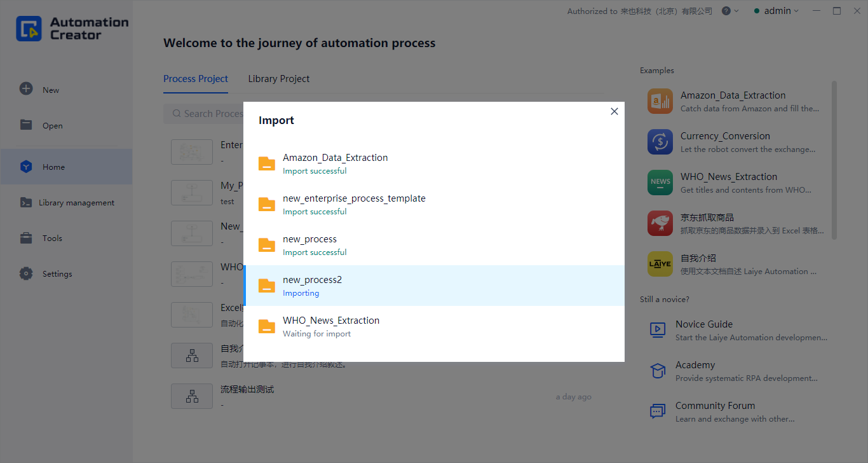Click the New plus icon in sidebar

point(26,89)
